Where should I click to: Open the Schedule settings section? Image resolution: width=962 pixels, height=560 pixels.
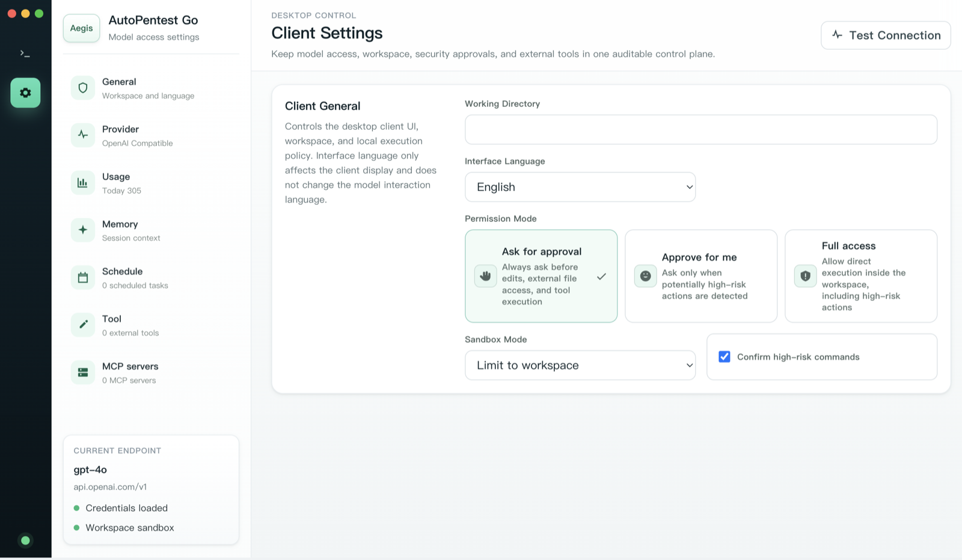coord(151,278)
